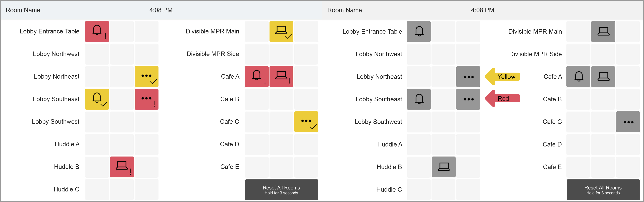This screenshot has width=644, height=202.
Task: Click gray bell icon for Lobby Entrance Table
Action: [419, 31]
